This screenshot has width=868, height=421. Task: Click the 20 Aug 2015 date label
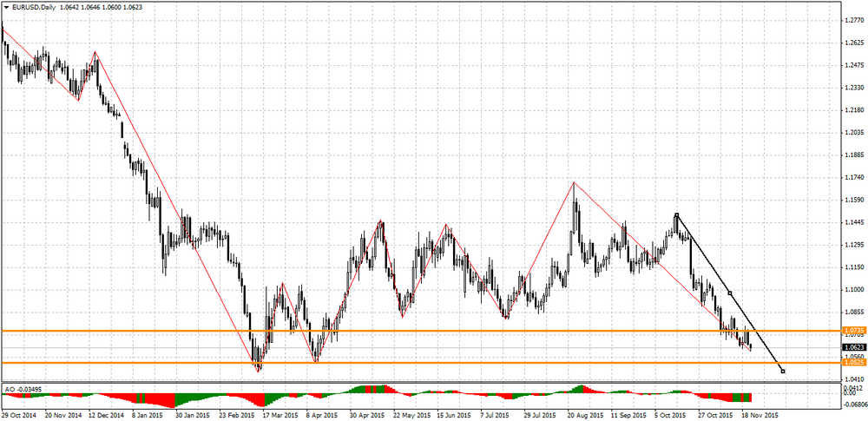583,416
